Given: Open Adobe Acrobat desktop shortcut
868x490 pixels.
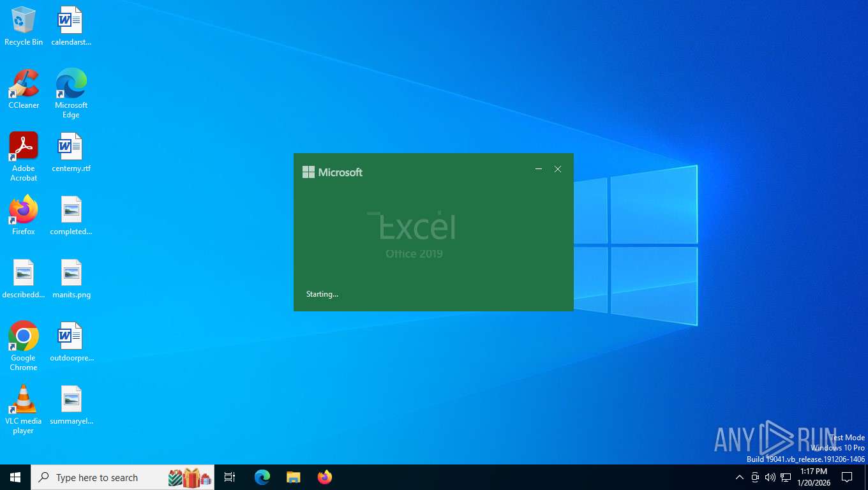Looking at the screenshot, I should [x=24, y=157].
